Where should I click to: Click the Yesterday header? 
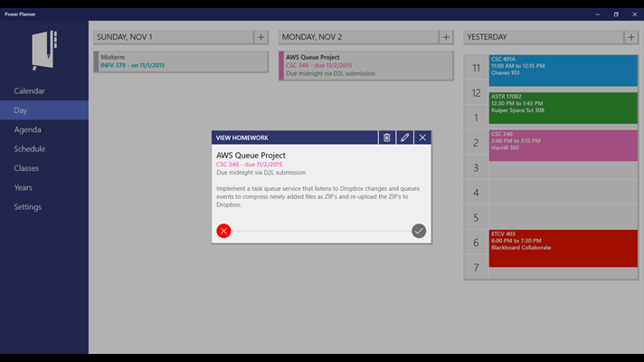544,37
